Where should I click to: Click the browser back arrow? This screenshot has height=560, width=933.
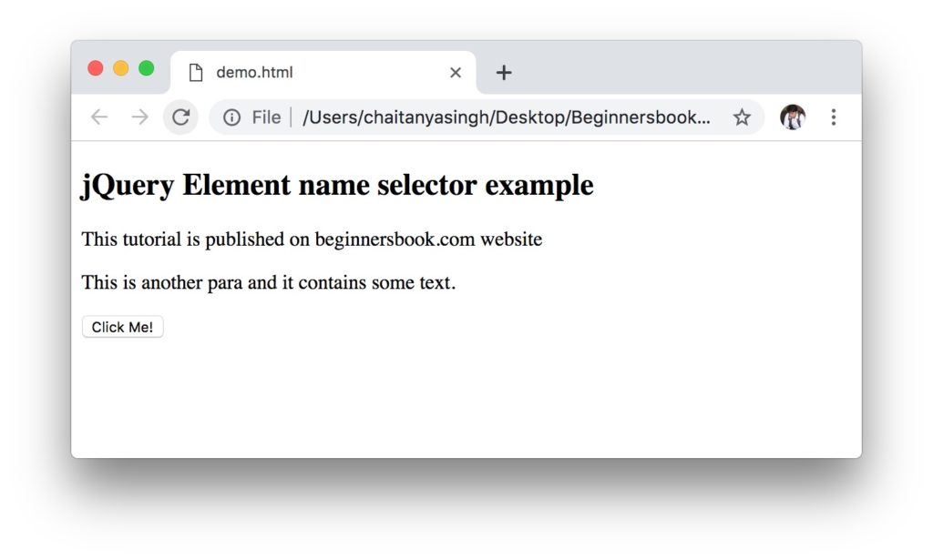(99, 117)
